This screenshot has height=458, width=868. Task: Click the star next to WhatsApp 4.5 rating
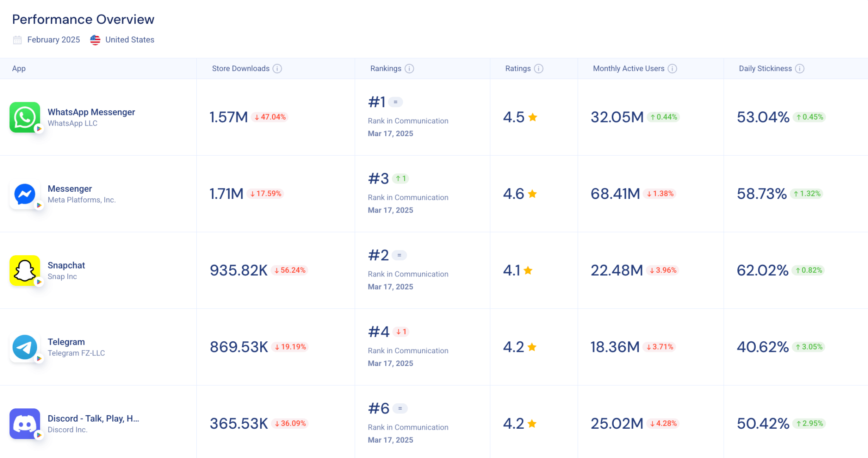[x=533, y=117]
